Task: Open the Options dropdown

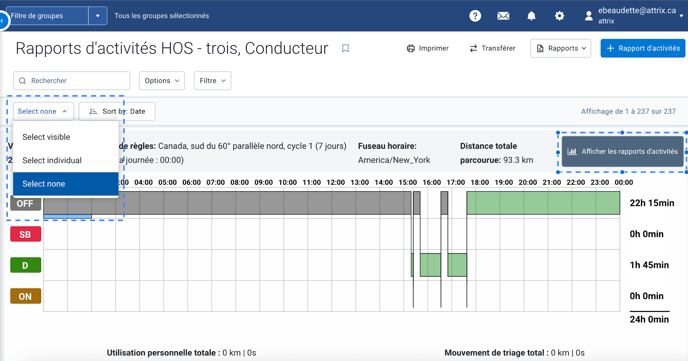Action: [162, 81]
